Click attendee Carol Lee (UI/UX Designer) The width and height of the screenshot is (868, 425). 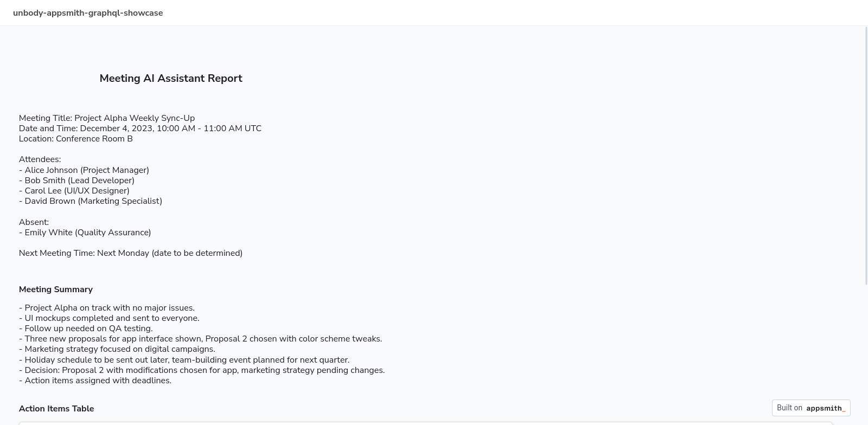(x=74, y=191)
